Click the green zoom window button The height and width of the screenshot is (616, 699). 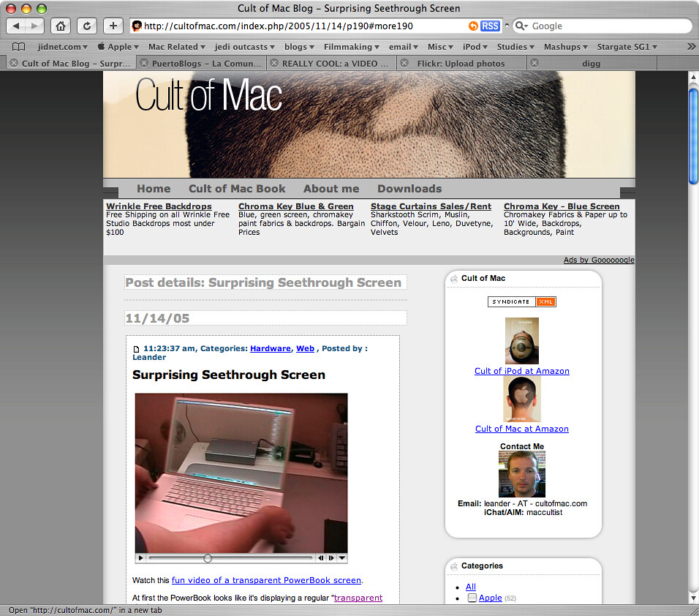[x=42, y=9]
